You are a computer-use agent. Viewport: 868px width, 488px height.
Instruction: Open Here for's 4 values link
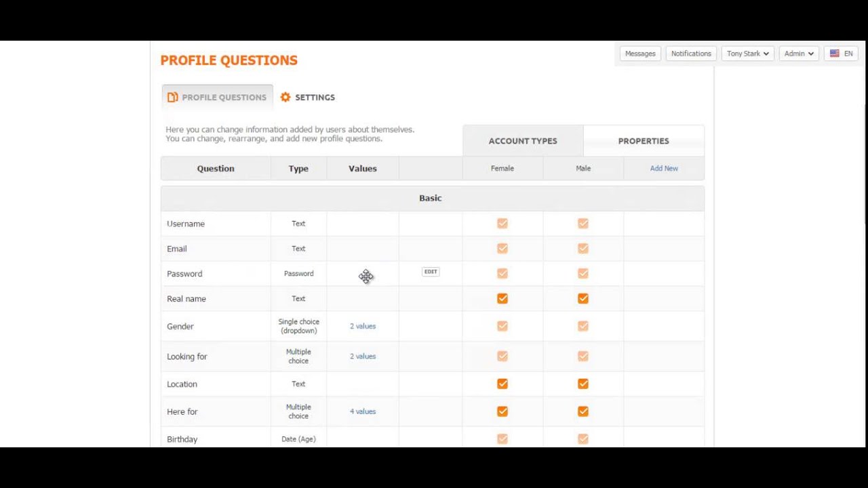(x=363, y=411)
